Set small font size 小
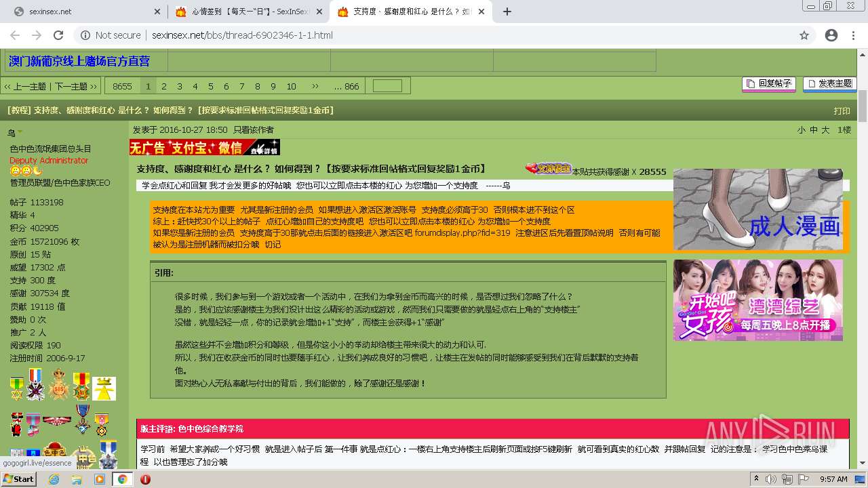This screenshot has height=488, width=868. (x=801, y=129)
